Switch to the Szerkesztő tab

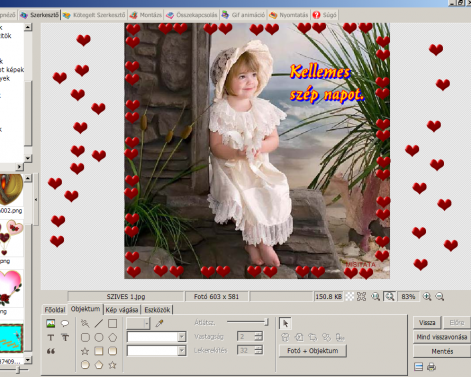click(x=39, y=15)
